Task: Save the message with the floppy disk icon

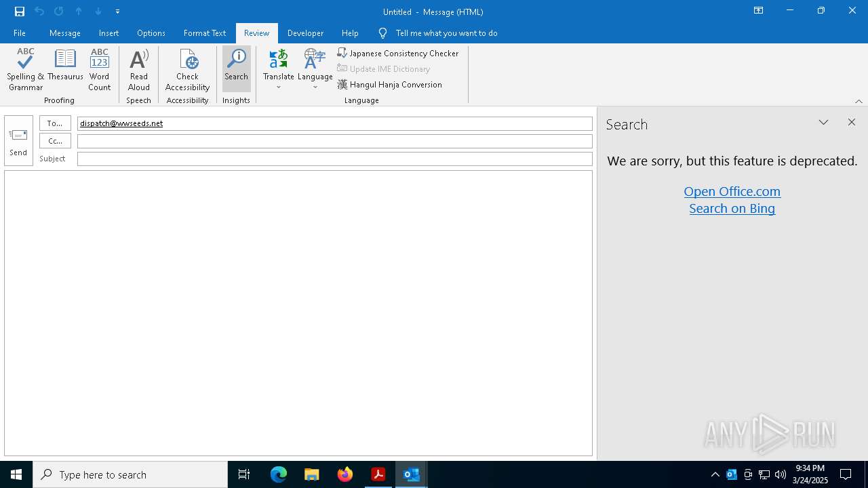Action: point(20,12)
